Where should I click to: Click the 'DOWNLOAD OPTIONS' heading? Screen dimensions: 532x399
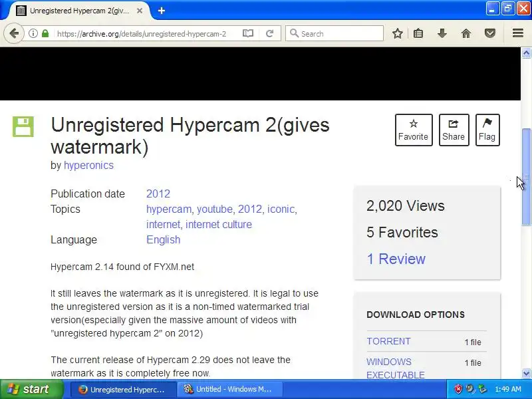tap(416, 315)
